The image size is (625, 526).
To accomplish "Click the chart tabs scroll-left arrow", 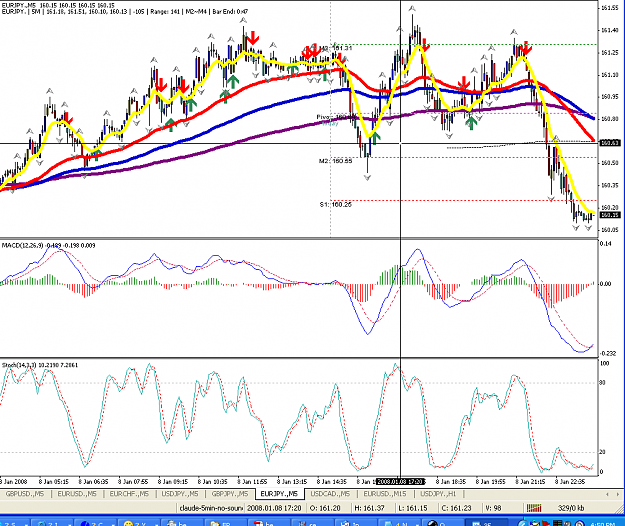I will click(607, 495).
